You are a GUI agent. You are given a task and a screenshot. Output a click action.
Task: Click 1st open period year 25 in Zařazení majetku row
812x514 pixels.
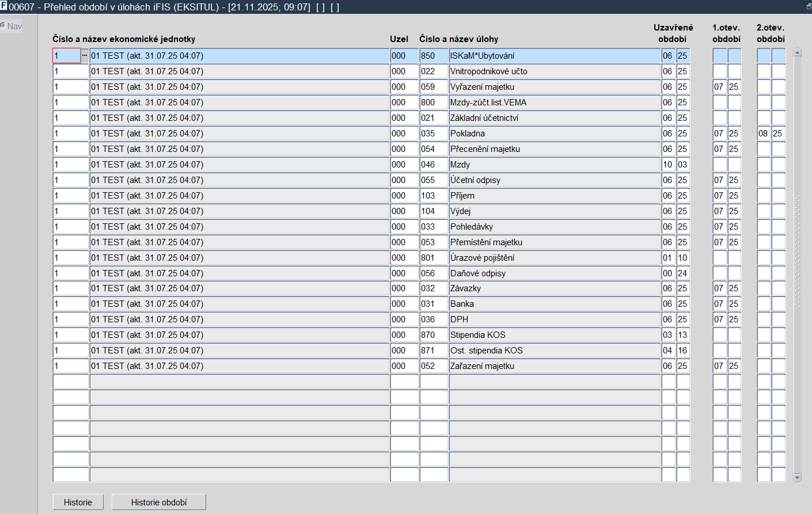coord(734,366)
